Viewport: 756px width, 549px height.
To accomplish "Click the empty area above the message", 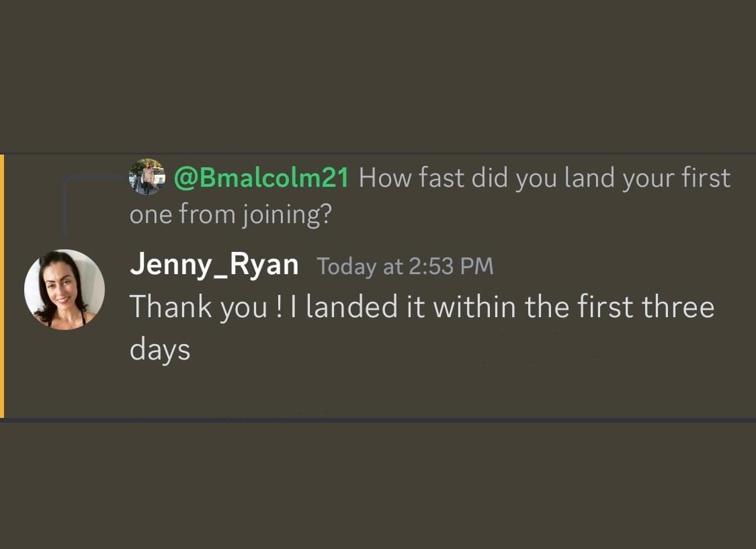I will click(378, 74).
